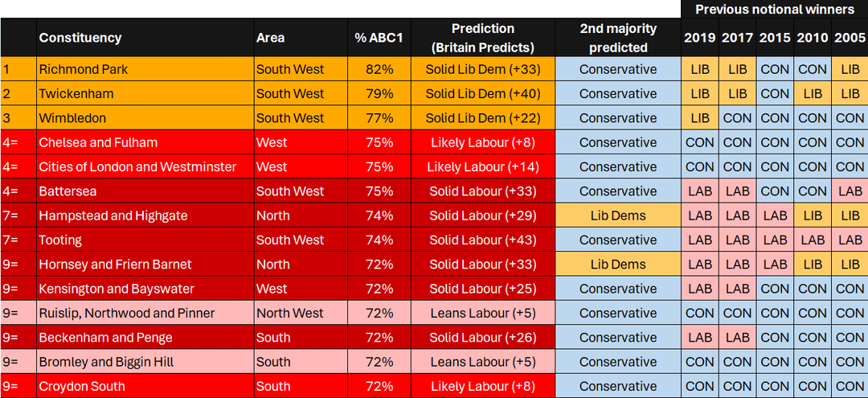Viewport: 868px width, 398px height.
Task: Select Lib Dems cell in Hornsey row
Action: click(x=617, y=264)
